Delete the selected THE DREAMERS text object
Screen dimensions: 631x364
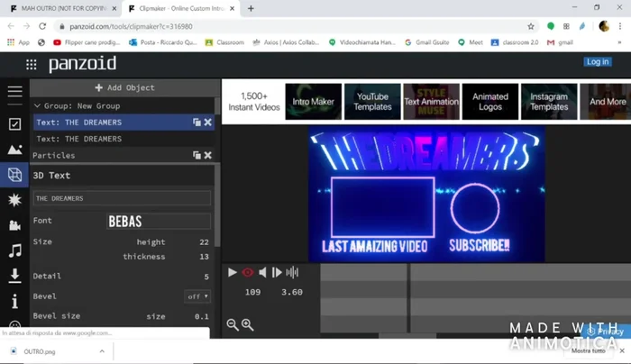pos(208,122)
